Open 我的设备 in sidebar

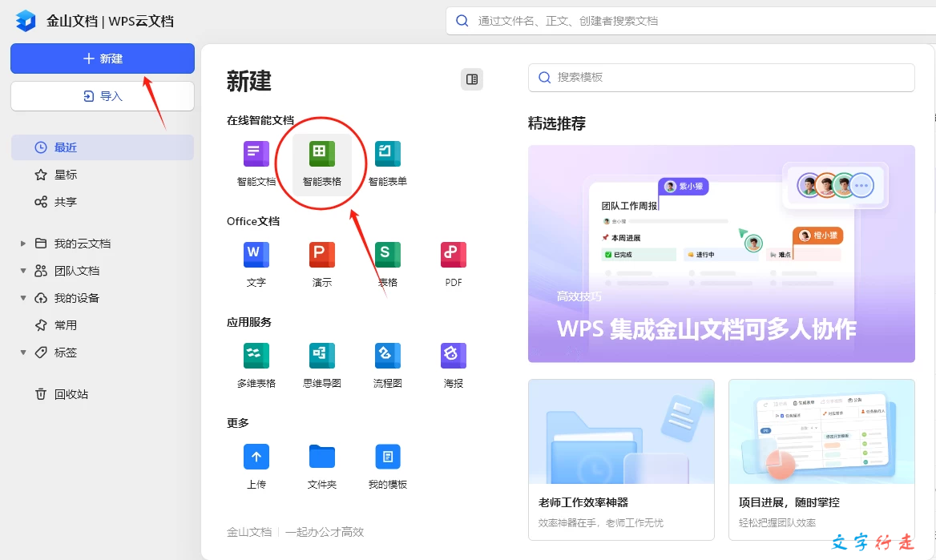(77, 298)
